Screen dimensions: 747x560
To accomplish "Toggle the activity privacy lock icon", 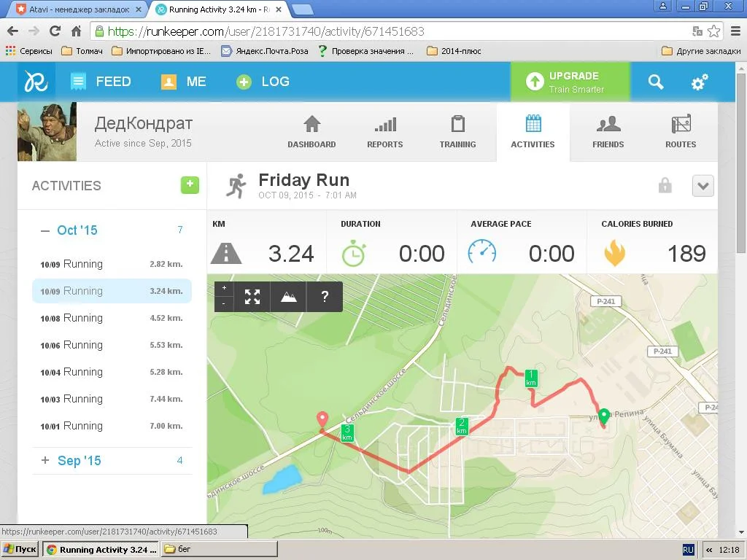I will pos(665,185).
